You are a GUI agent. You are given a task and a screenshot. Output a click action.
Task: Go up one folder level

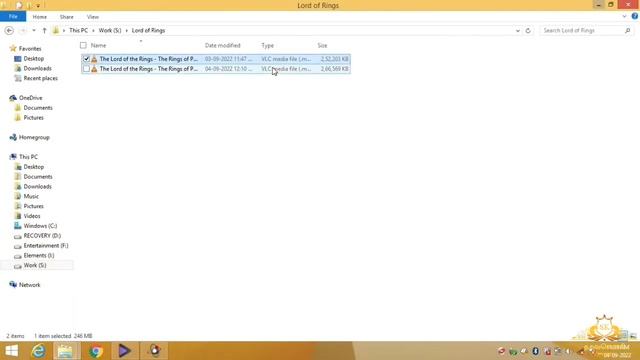pyautogui.click(x=44, y=31)
